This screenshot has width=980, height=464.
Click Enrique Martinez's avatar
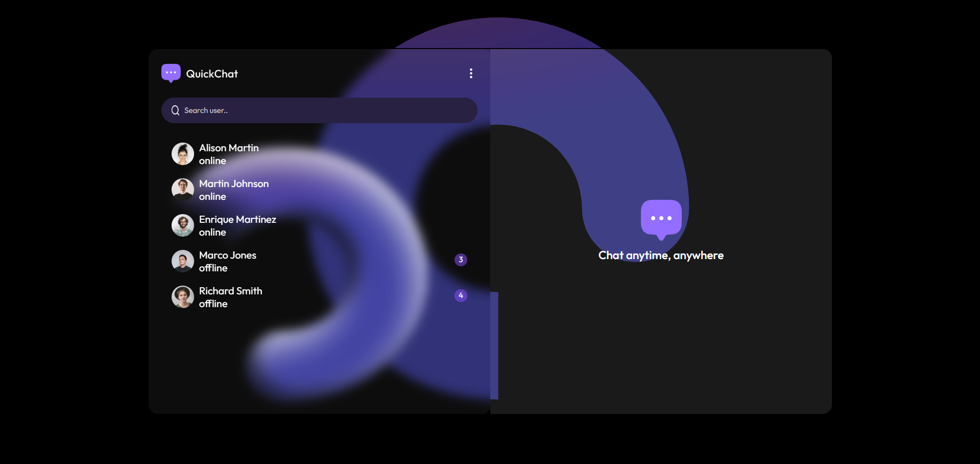tap(182, 225)
